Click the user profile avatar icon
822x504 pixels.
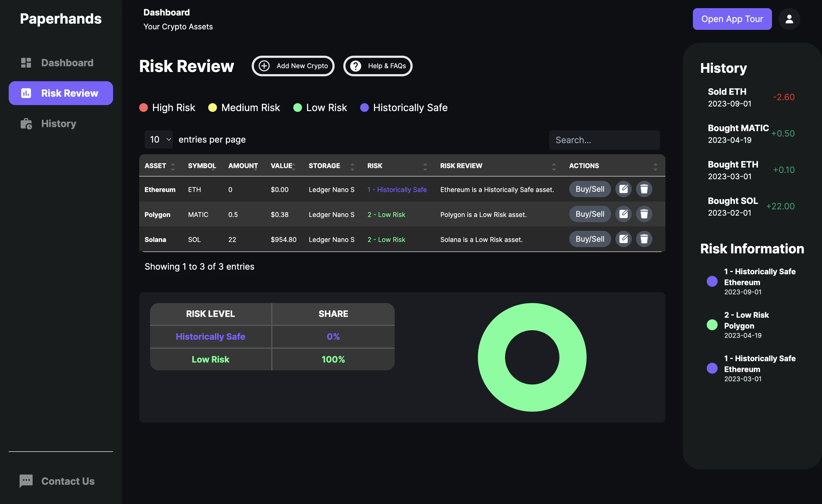click(x=789, y=19)
